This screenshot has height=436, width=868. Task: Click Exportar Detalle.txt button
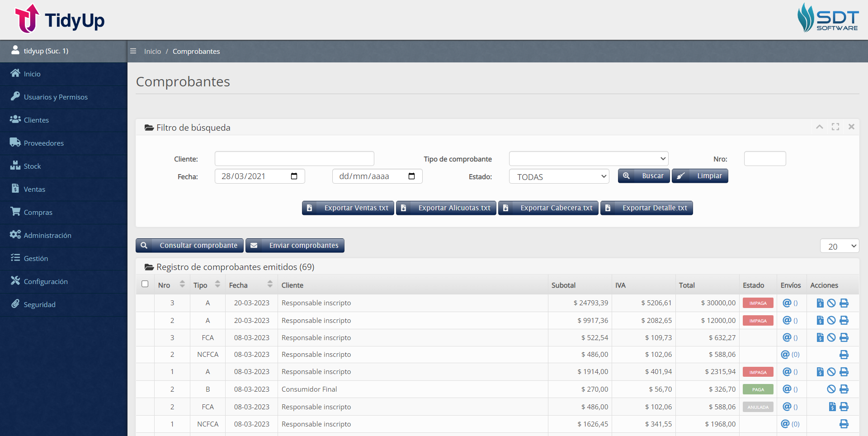pos(646,208)
